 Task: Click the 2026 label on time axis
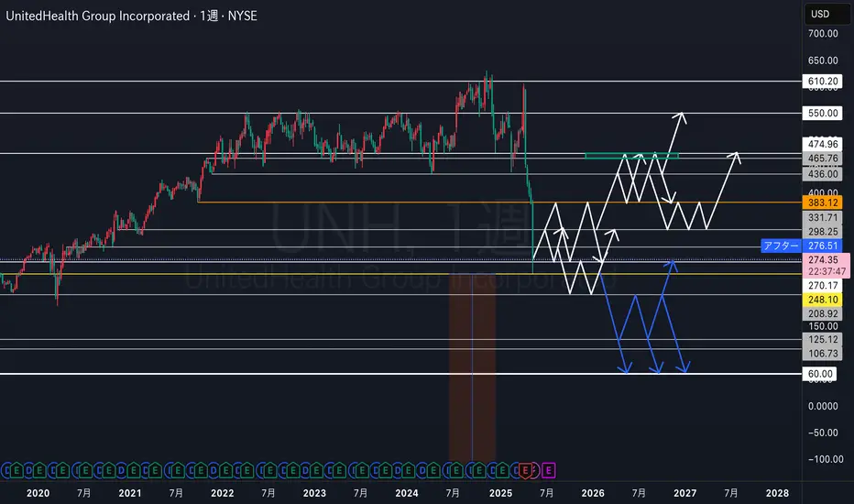593,493
